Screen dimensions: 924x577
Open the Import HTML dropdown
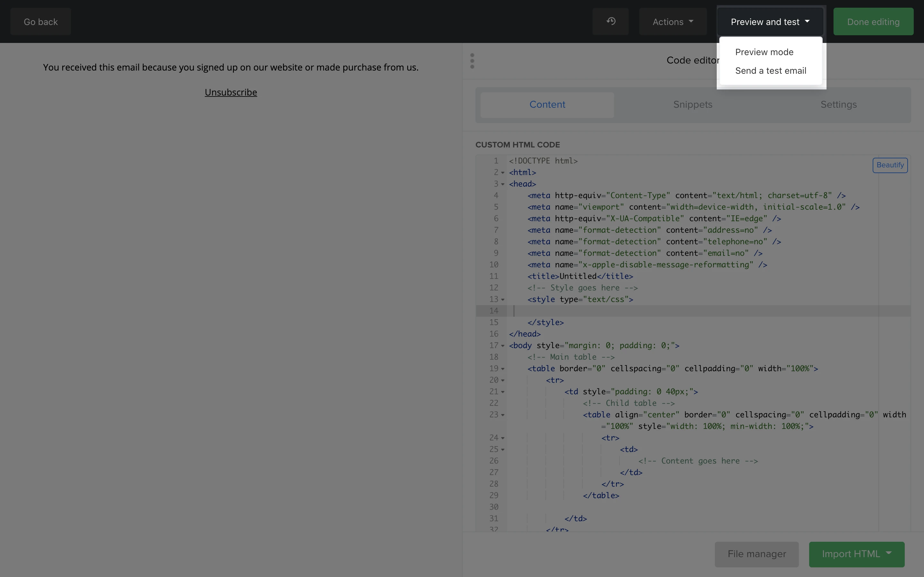click(x=856, y=554)
